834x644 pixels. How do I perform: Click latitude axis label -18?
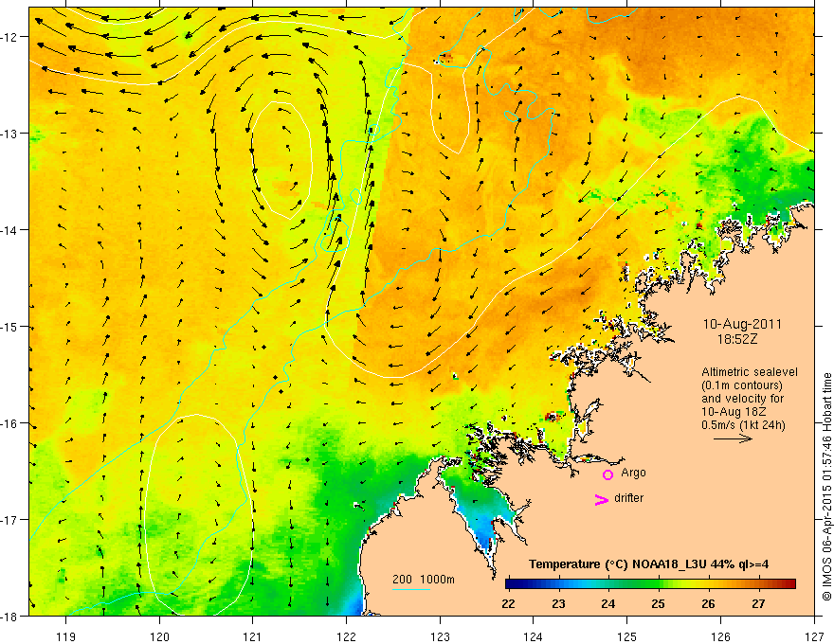[9, 617]
